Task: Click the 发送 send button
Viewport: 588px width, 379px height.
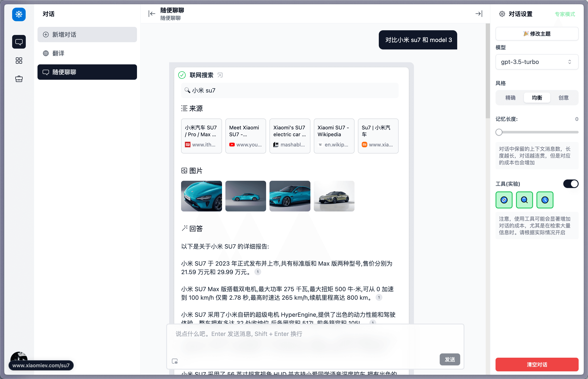Action: click(450, 359)
